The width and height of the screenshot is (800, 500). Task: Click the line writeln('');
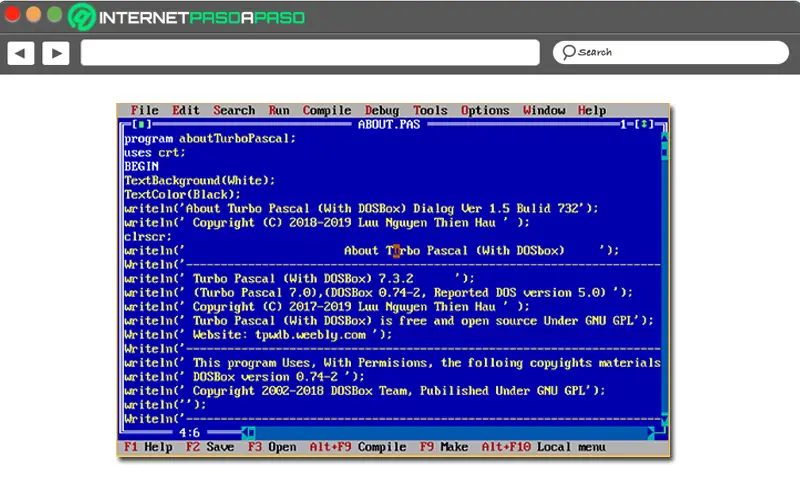click(x=165, y=405)
